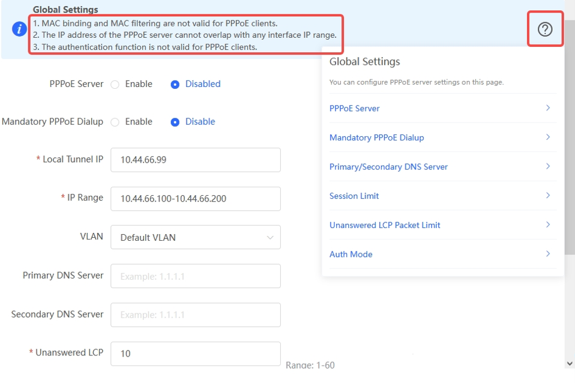Expand PPPoE Server help chevron
This screenshot has width=575, height=392.
(x=547, y=108)
